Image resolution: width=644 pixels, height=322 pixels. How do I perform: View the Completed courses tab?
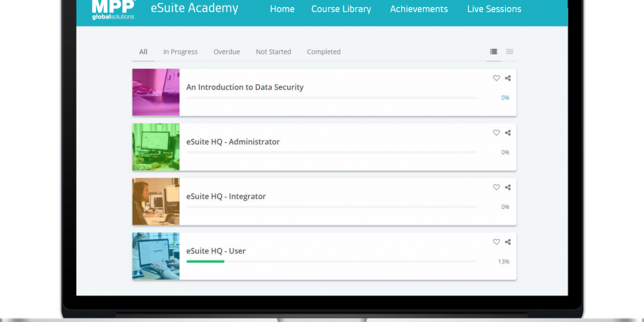323,52
